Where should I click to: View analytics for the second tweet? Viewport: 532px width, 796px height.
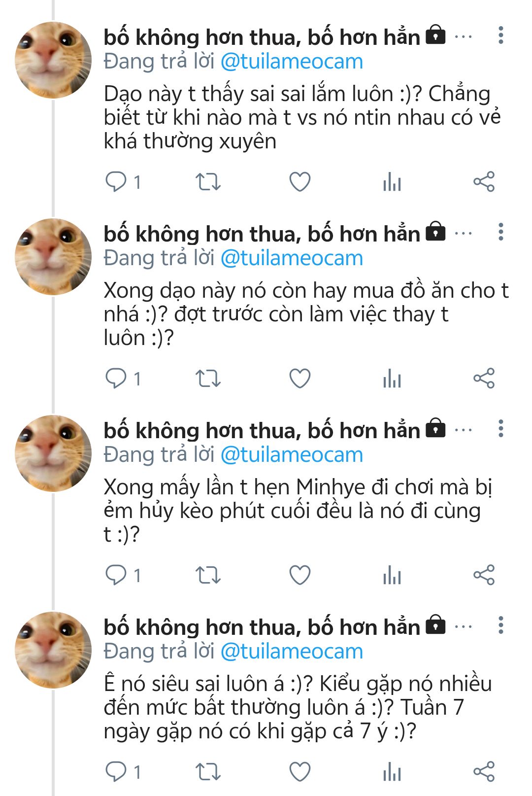pos(392,379)
